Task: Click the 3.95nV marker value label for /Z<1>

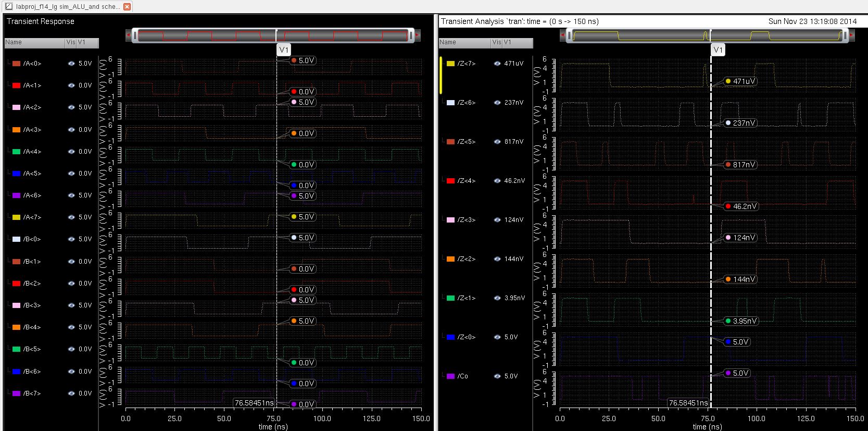Action: click(x=741, y=321)
